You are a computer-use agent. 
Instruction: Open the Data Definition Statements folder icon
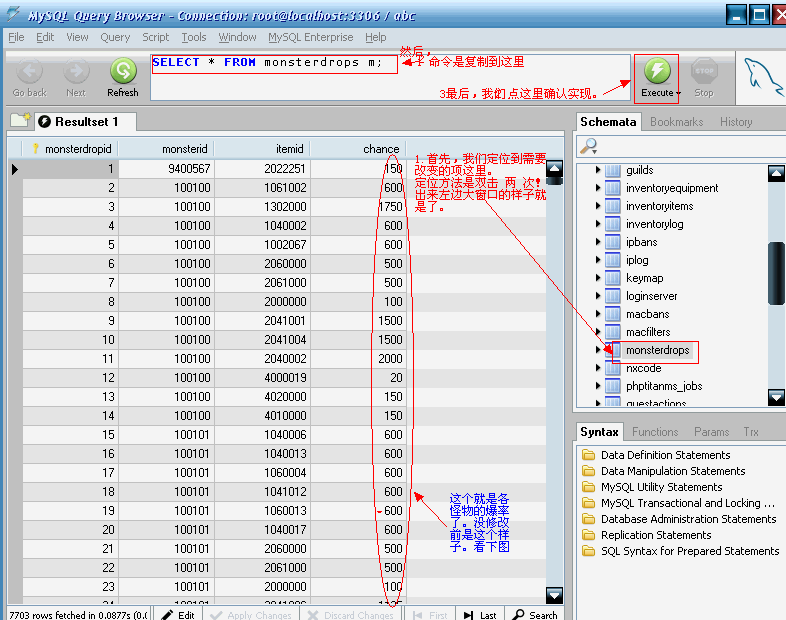[587, 455]
